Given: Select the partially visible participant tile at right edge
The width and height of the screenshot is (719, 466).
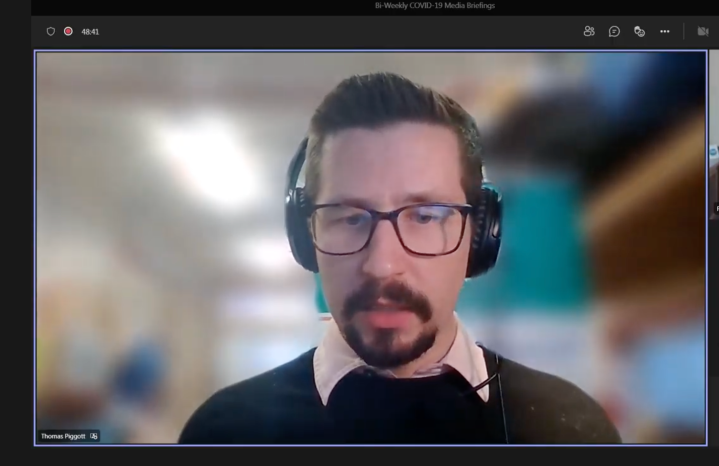Looking at the screenshot, I should [x=714, y=180].
